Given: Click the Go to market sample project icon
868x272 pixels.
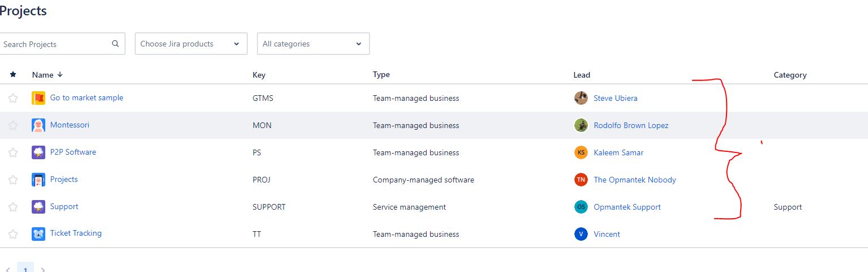Looking at the screenshot, I should [38, 98].
